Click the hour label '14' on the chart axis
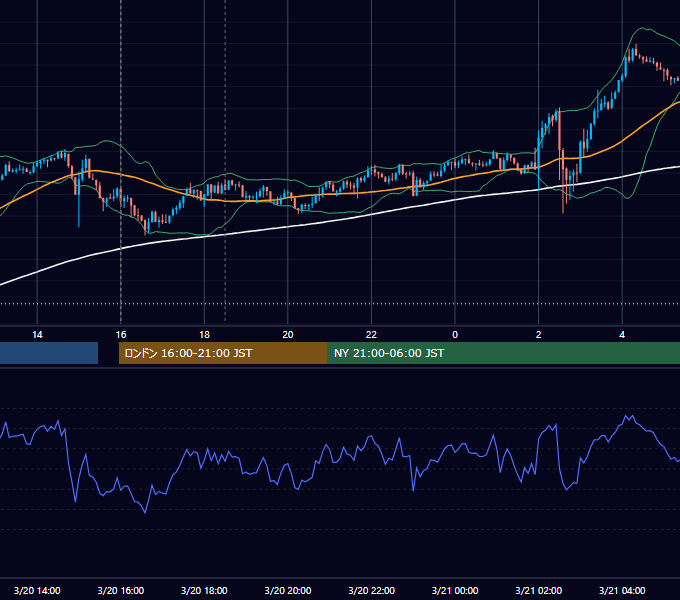Image resolution: width=680 pixels, height=600 pixels. [x=37, y=335]
